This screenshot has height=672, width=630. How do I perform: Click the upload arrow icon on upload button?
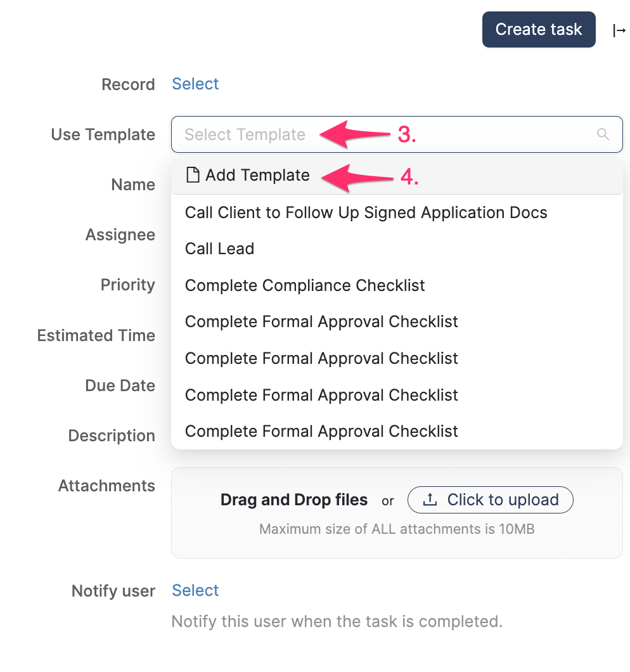pos(428,500)
